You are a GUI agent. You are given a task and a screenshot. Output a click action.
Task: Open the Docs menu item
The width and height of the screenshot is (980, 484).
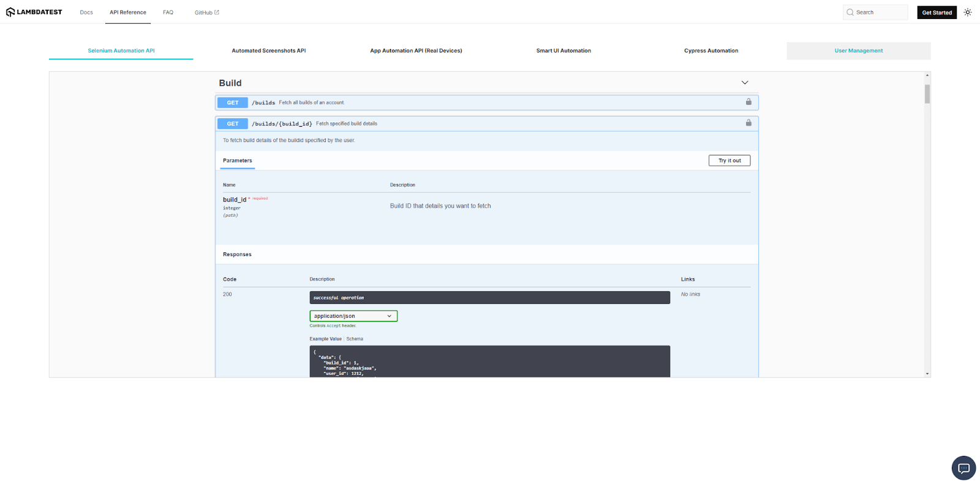click(x=86, y=12)
